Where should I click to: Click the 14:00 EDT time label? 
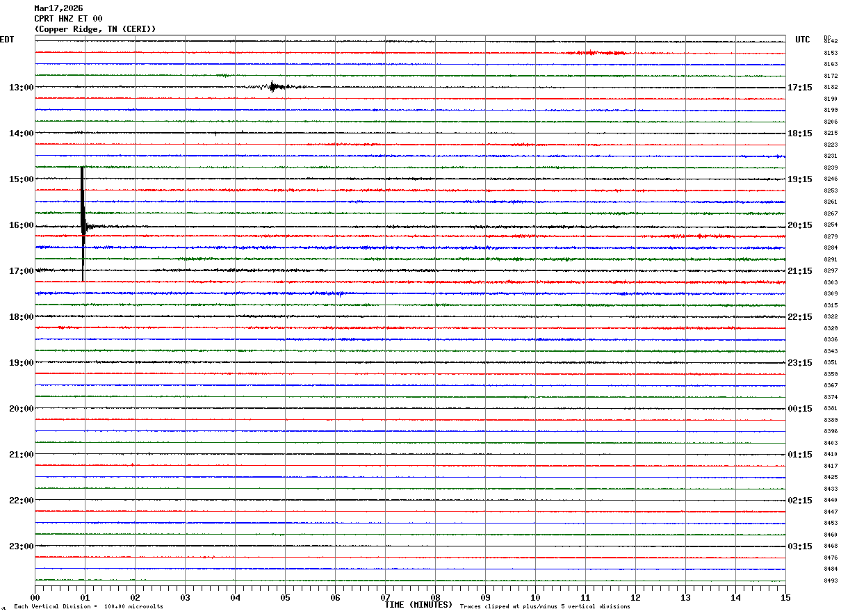tap(21, 133)
